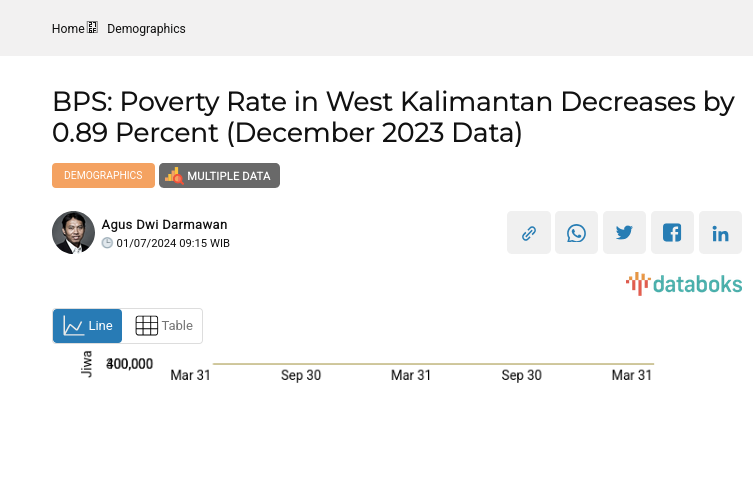Share the article on Facebook
Viewport: 753px width, 498px height.
673,233
